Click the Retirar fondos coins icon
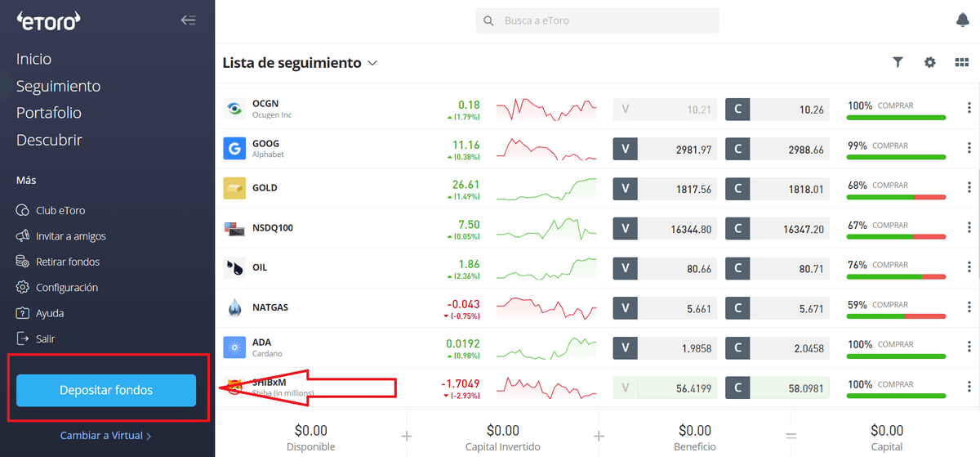The height and width of the screenshot is (457, 980). pyautogui.click(x=23, y=262)
